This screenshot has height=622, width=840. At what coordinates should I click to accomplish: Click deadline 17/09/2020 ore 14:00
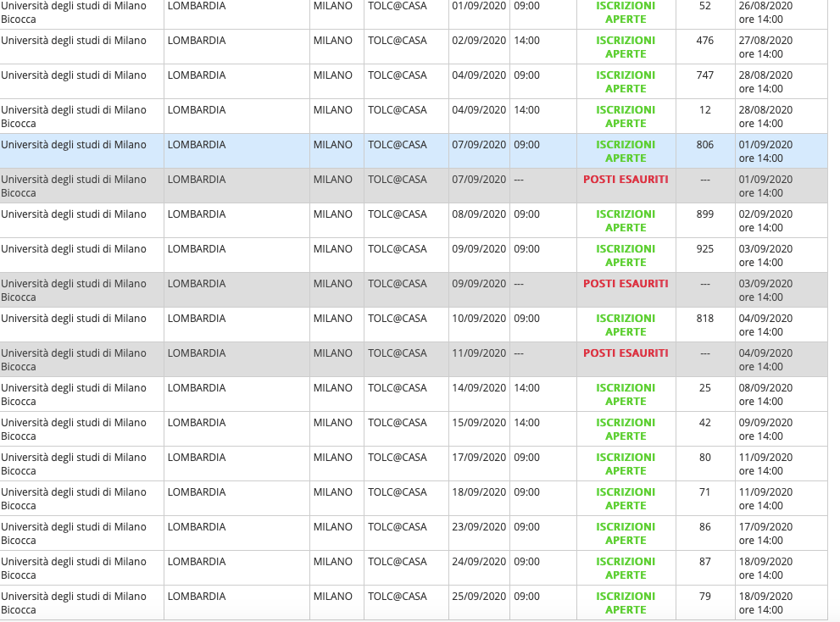(765, 534)
